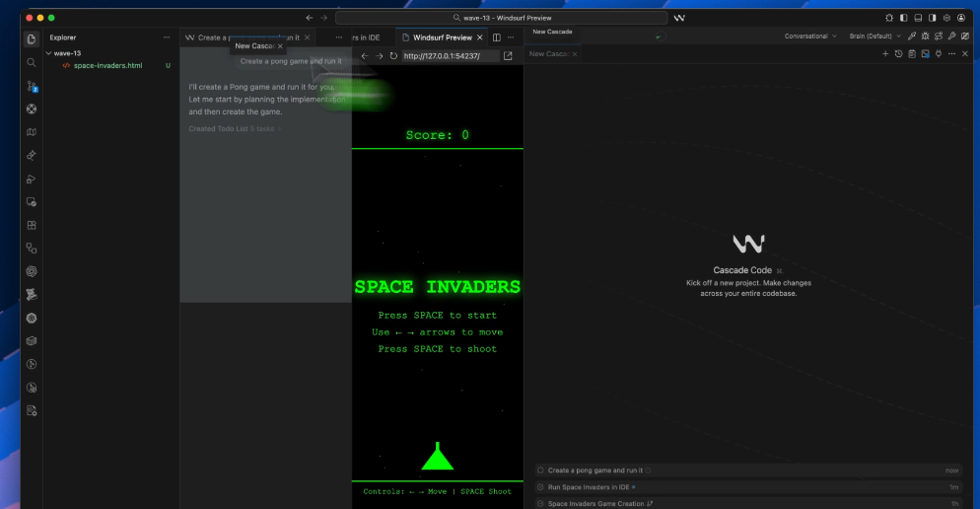Image resolution: width=980 pixels, height=509 pixels.
Task: Start a new Cascade with plus icon
Action: [885, 54]
